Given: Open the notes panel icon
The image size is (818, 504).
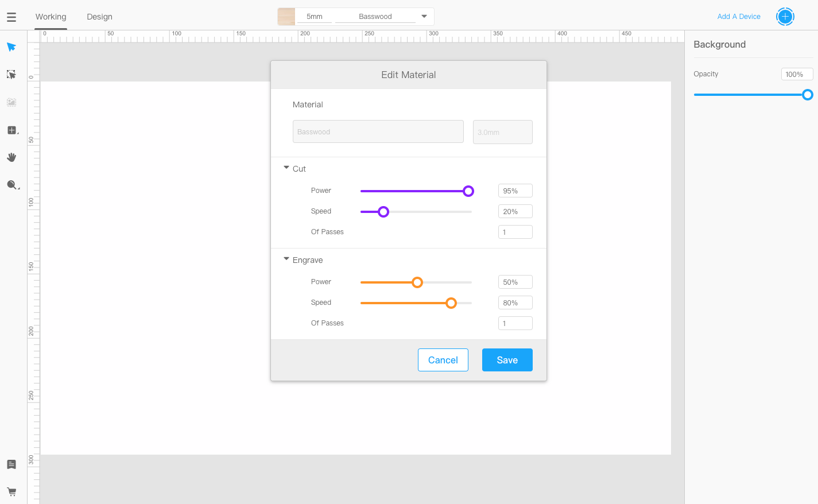Looking at the screenshot, I should pos(11,464).
